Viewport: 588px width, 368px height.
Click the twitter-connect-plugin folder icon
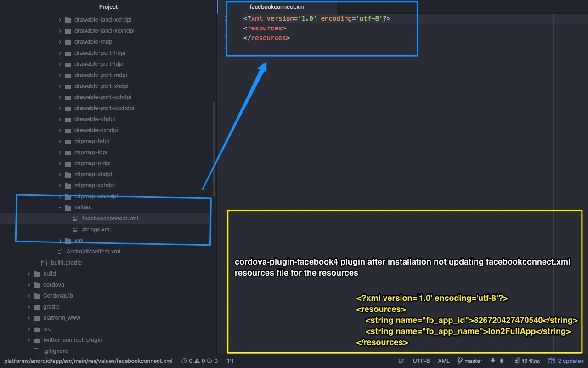(37, 340)
